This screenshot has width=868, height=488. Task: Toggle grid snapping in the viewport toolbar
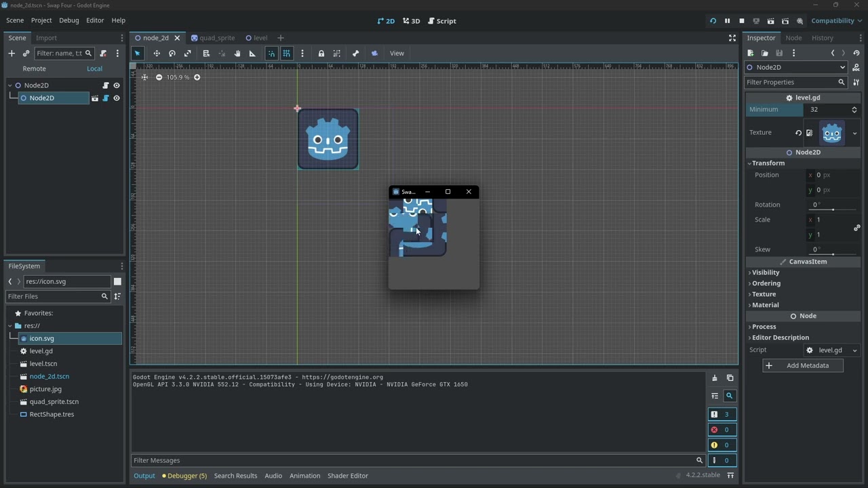coord(287,54)
